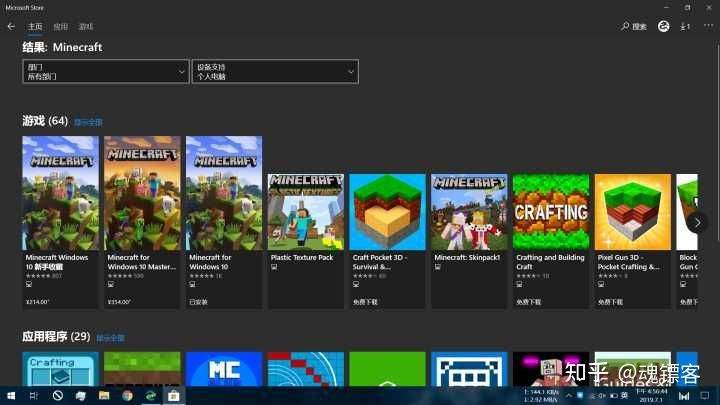Open the taskbar clock and date
720x405 pixels.
pyautogui.click(x=651, y=396)
